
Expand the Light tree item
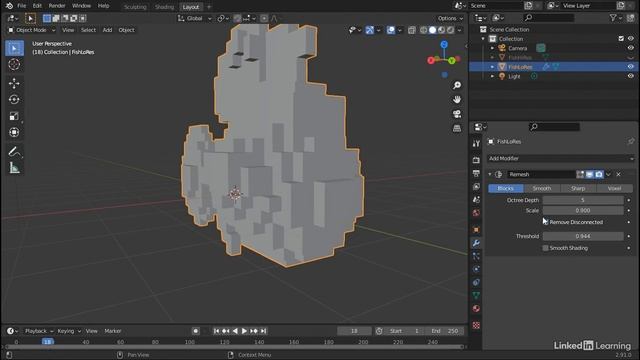[492, 76]
